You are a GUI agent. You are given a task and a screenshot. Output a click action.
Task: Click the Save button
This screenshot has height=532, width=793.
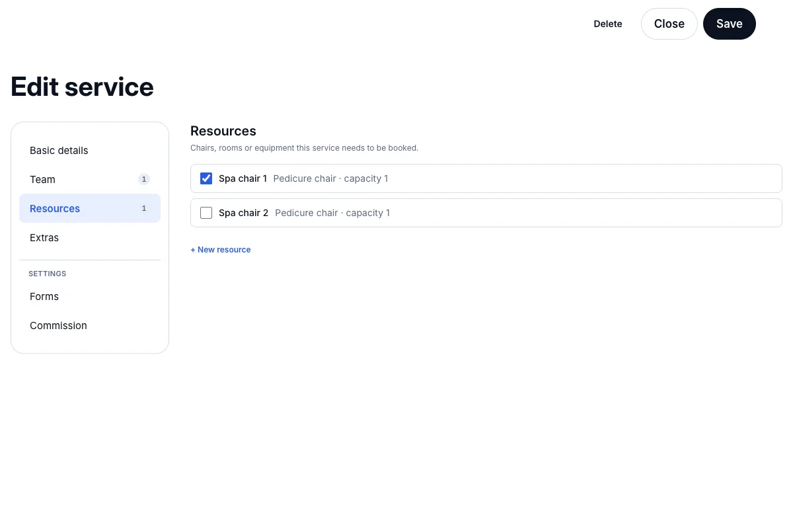pyautogui.click(x=730, y=24)
